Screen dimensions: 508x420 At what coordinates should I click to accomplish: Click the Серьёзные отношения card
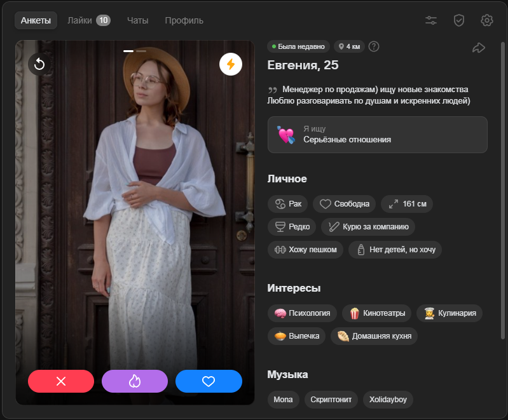tap(377, 135)
